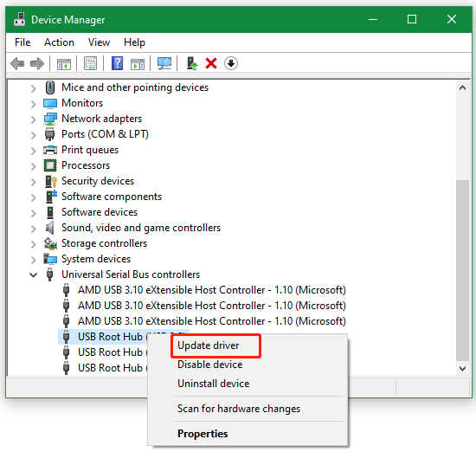Click the scroll down arrow of device list
Image resolution: width=476 pixels, height=452 pixels.
point(462,369)
